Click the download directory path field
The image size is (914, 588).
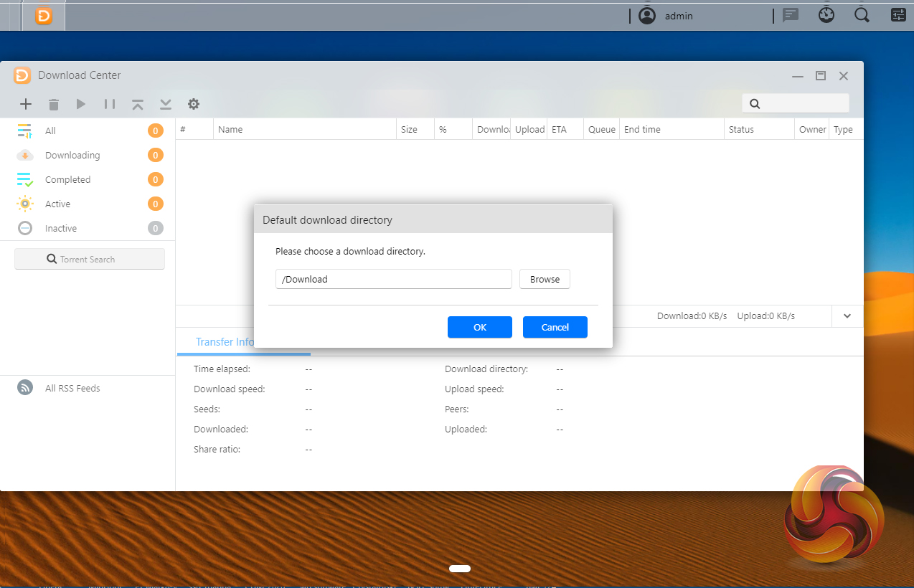393,280
